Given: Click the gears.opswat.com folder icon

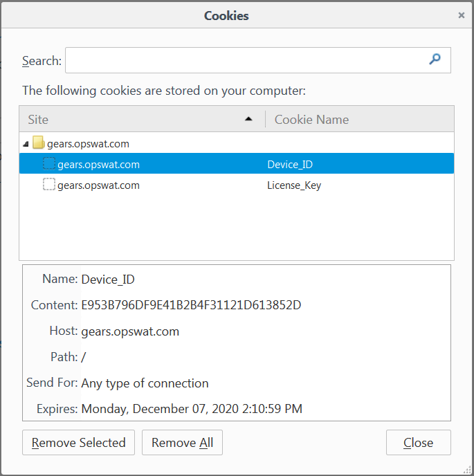Looking at the screenshot, I should pyautogui.click(x=39, y=143).
